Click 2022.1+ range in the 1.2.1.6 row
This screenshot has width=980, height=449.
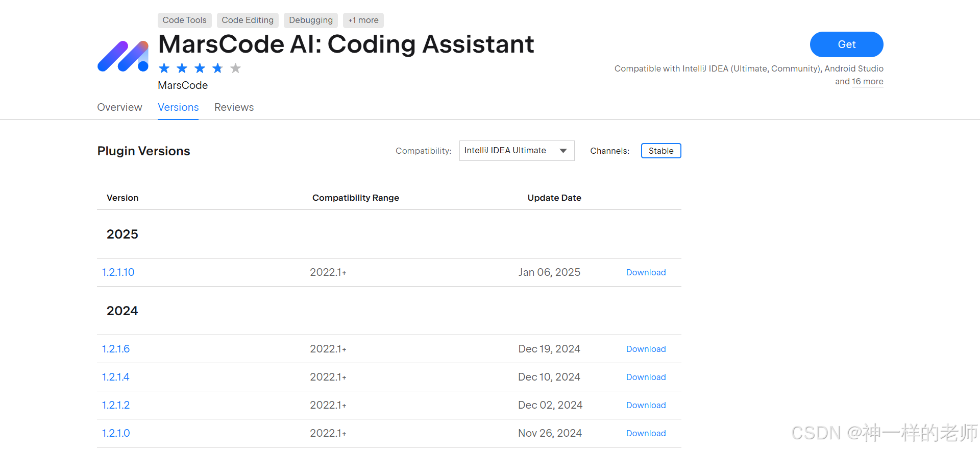[x=328, y=349]
